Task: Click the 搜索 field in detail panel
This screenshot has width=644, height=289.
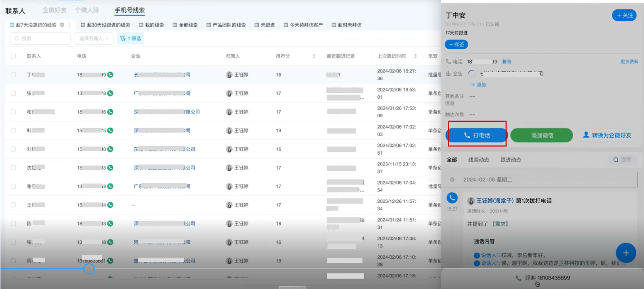Action: click(x=622, y=160)
